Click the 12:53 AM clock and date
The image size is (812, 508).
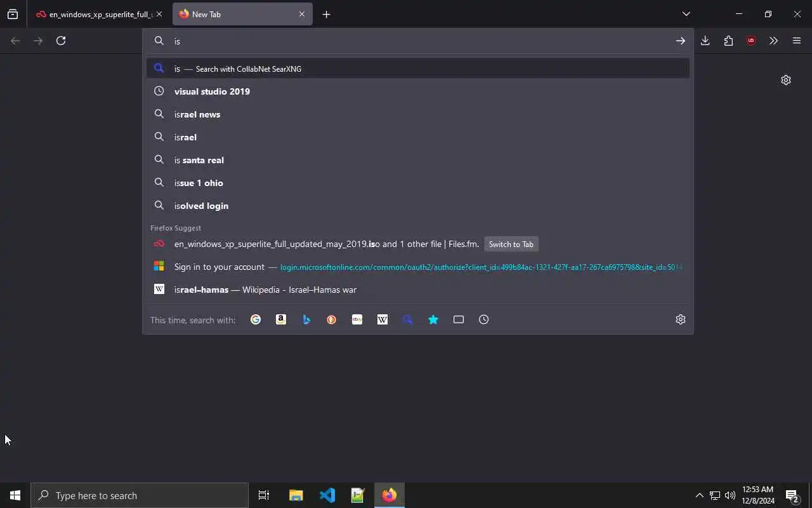758,495
